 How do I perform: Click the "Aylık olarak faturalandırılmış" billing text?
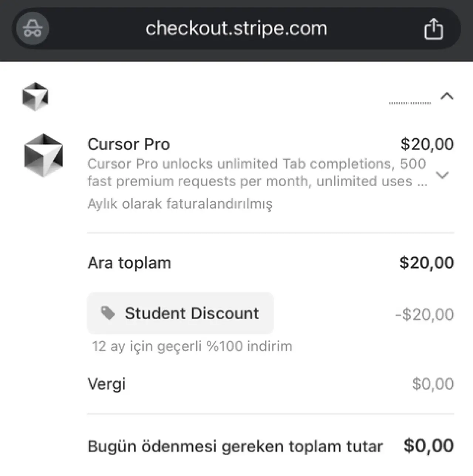coord(180,204)
